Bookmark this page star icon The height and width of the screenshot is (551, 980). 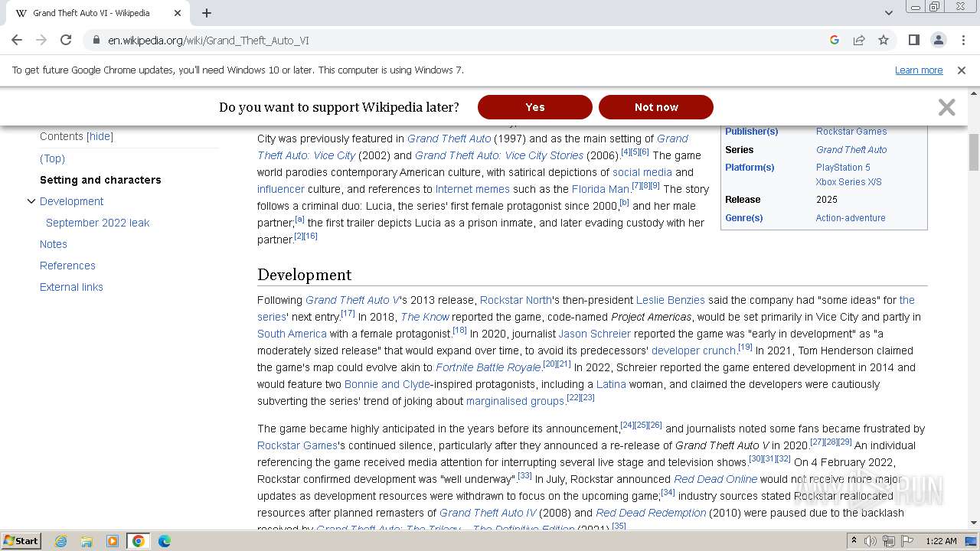click(884, 40)
